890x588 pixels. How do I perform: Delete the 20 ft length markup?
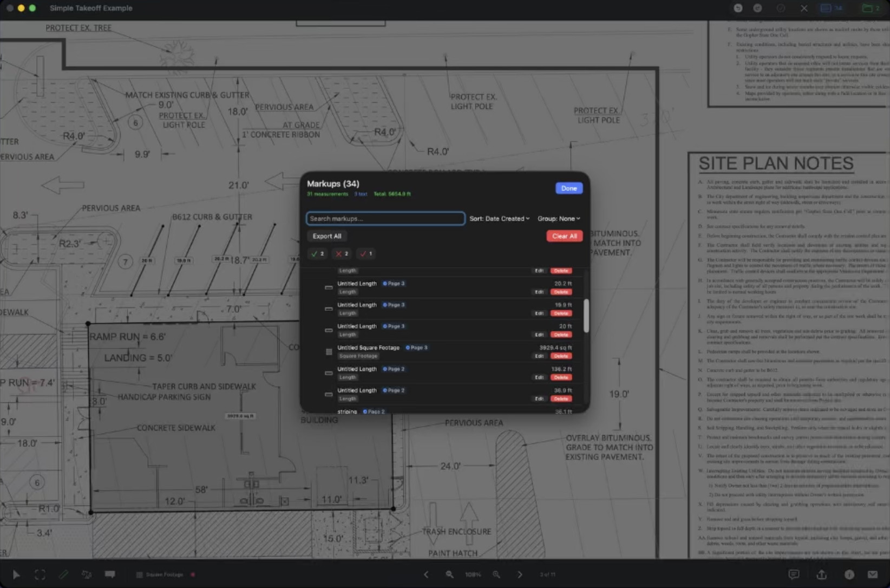point(561,335)
